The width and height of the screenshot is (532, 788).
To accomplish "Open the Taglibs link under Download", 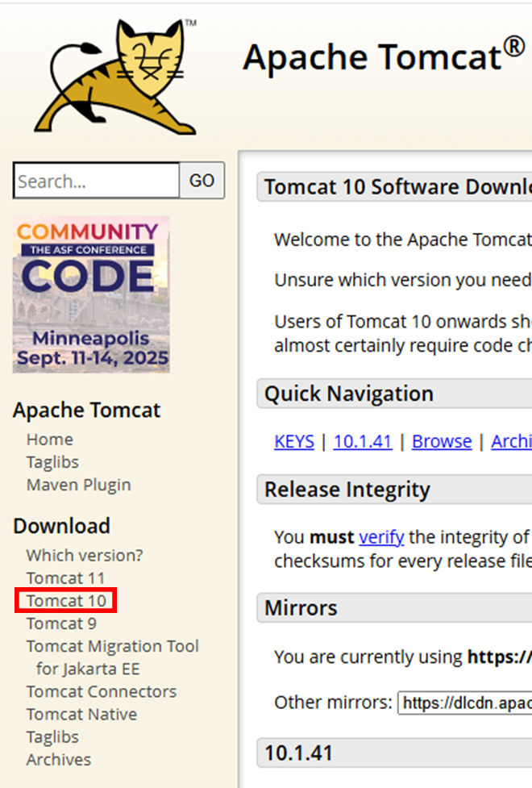I will (52, 737).
